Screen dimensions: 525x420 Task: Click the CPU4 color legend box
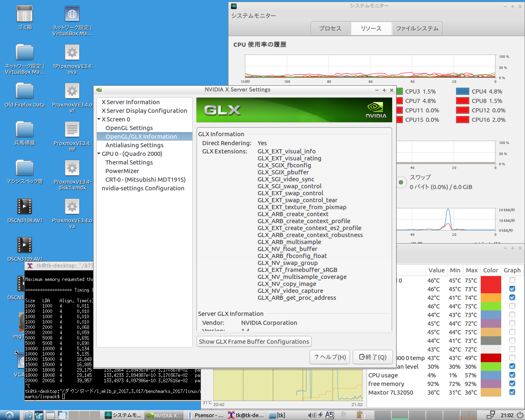tap(463, 91)
